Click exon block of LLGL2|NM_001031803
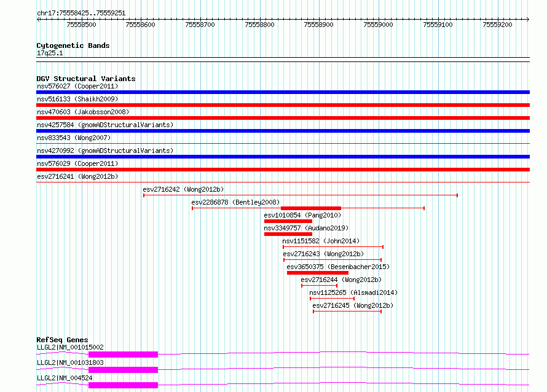This screenshot has width=547, height=392. tap(123, 370)
